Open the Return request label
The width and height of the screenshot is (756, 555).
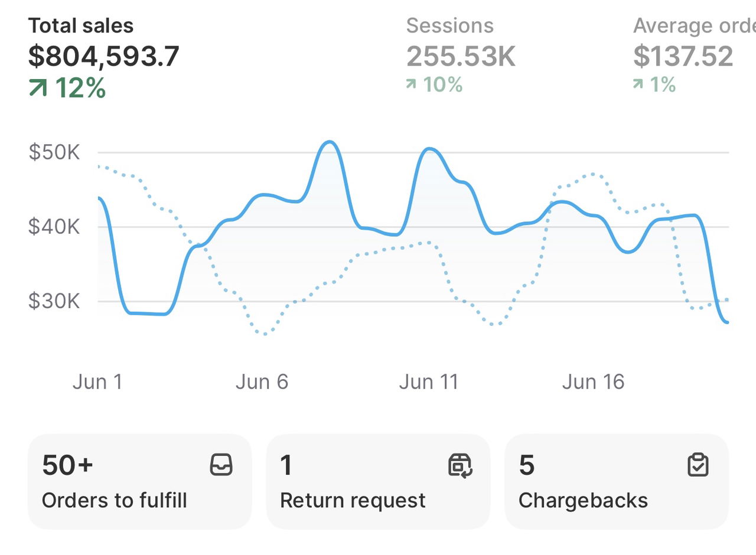[x=353, y=501]
